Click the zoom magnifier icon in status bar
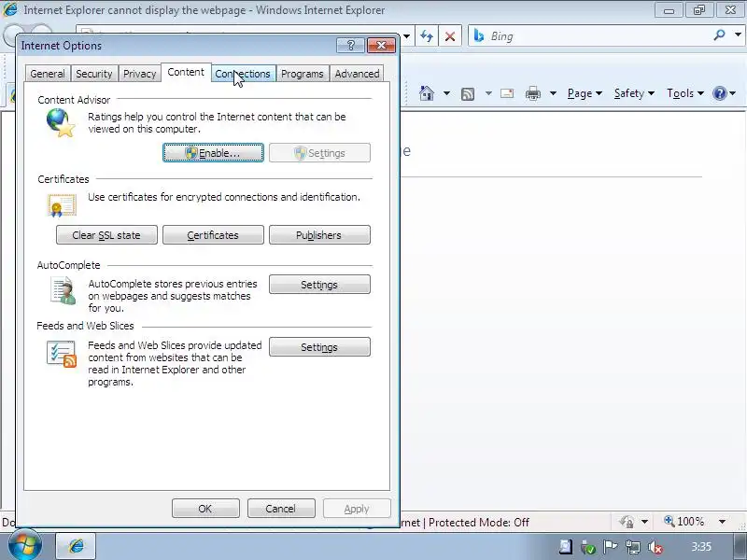Screen dimensions: 747x560 [x=669, y=522]
